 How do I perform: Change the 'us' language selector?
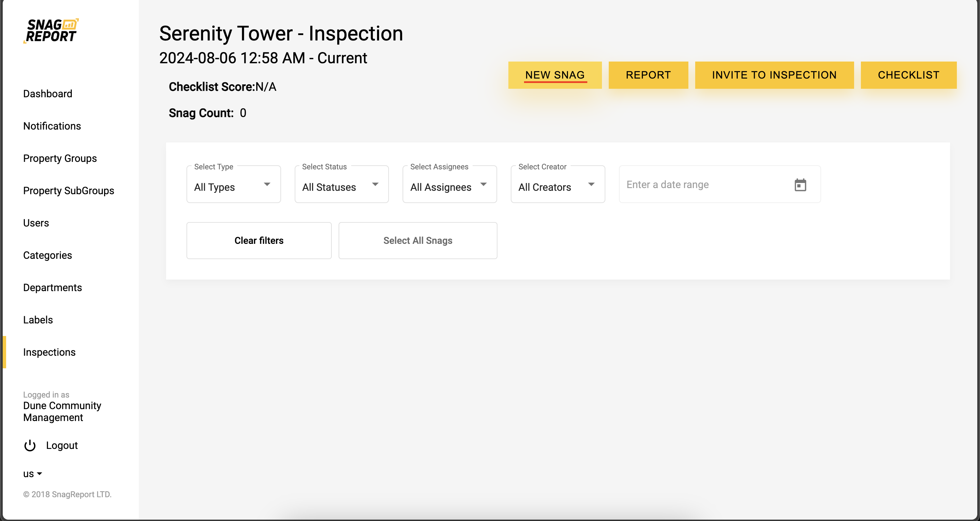(x=32, y=474)
